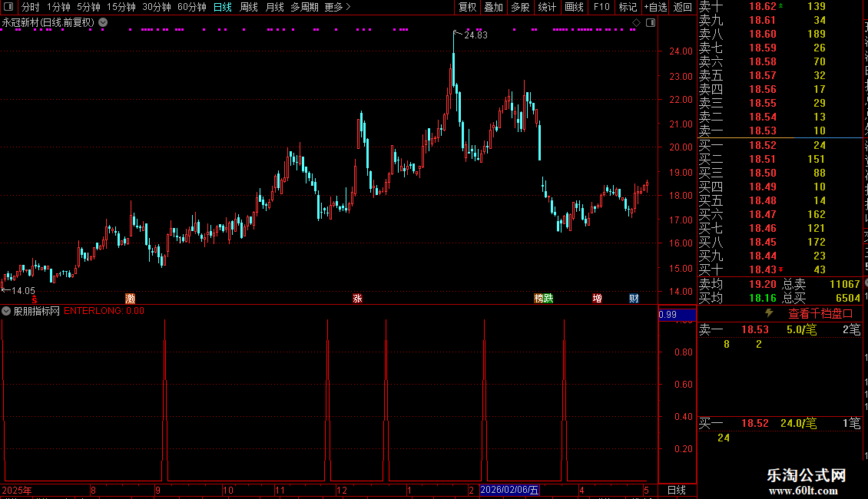Click the 榜 event marker
This screenshot has width=868, height=499.
[538, 298]
